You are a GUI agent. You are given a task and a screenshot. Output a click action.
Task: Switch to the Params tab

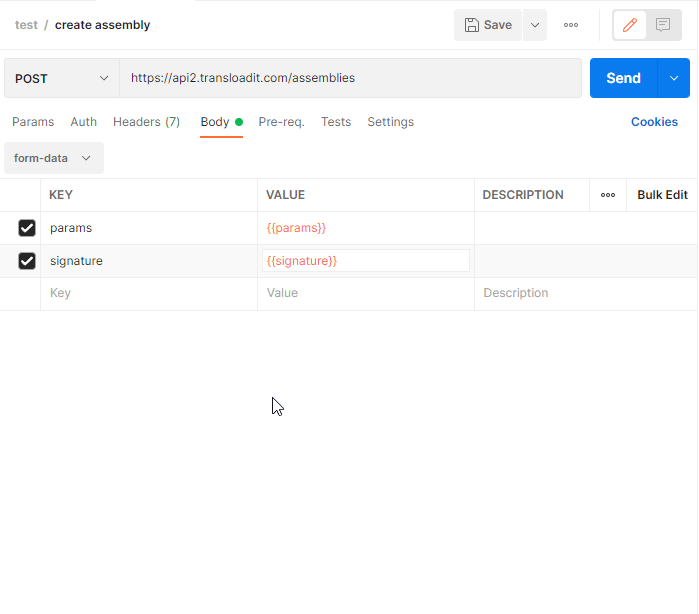coord(33,122)
